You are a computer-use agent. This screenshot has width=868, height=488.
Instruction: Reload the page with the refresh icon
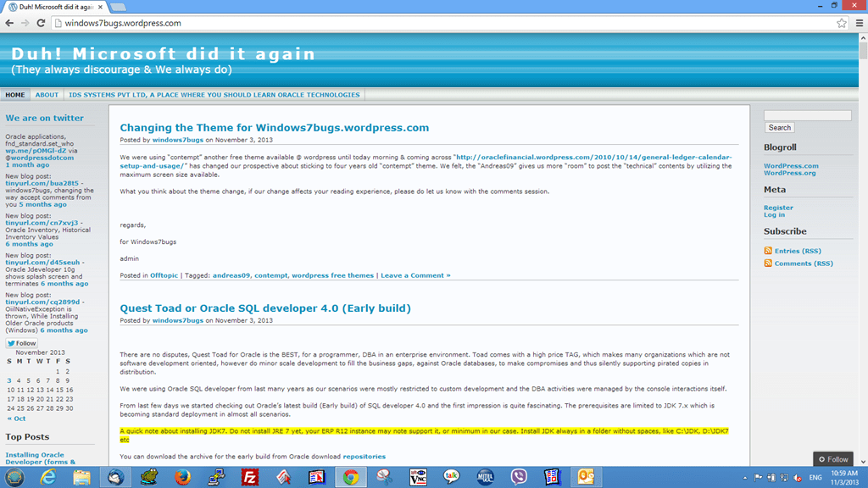pyautogui.click(x=41, y=23)
